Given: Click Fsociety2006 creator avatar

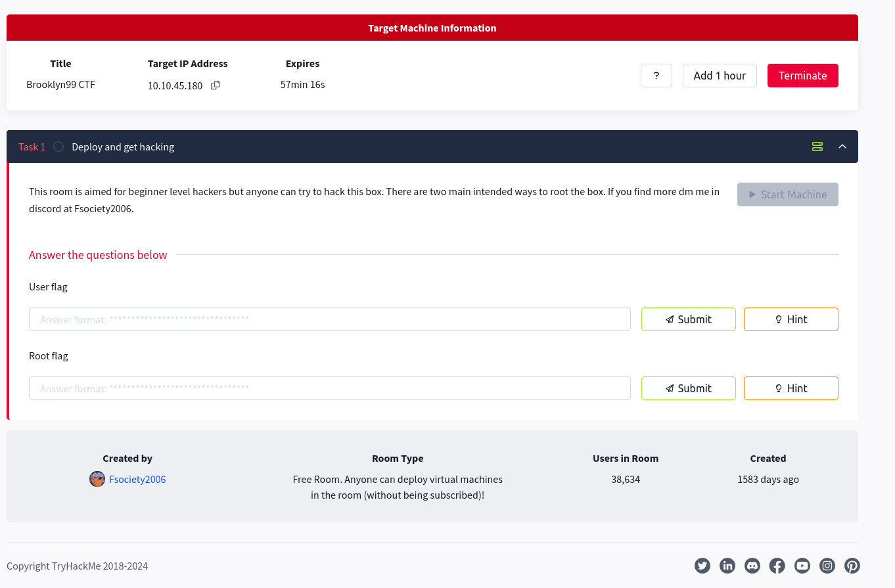Looking at the screenshot, I should tap(97, 479).
